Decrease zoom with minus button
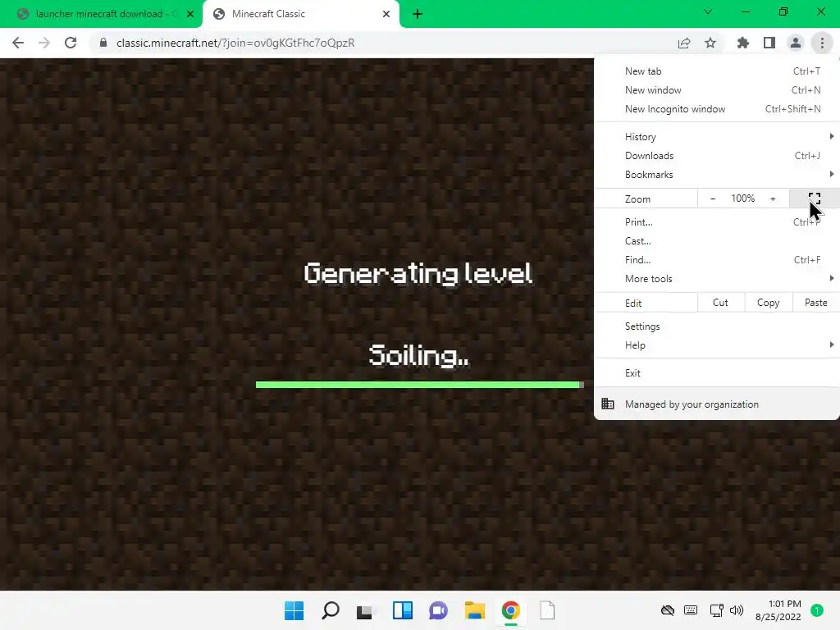 (x=713, y=199)
